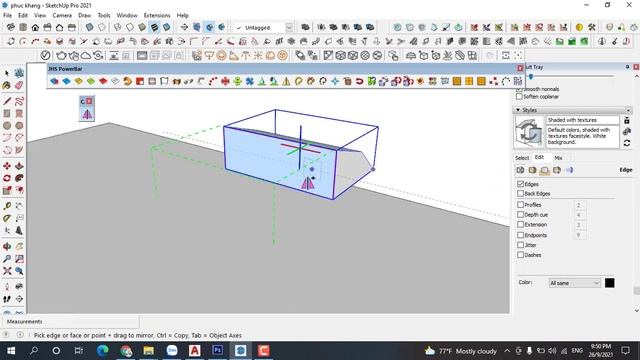Enable the Dashes checkbox
Viewport: 640px width, 360px height.
tap(520, 255)
